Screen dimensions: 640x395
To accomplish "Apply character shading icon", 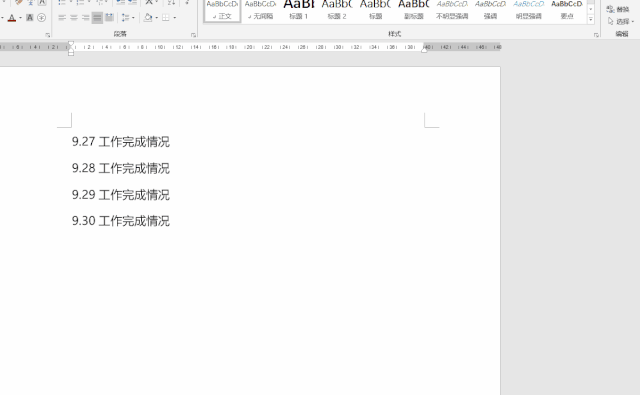I will click(30, 18).
